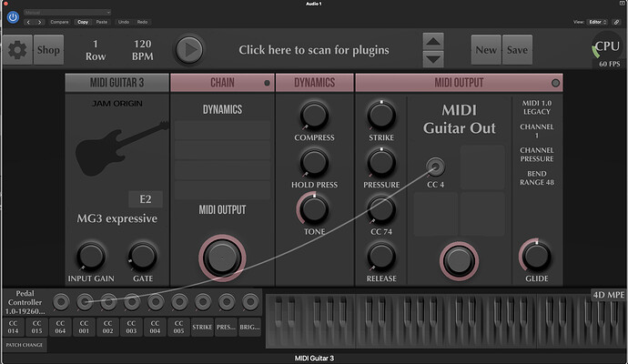Toggle the Chain module enable dot
628x364 pixels.
(x=267, y=83)
